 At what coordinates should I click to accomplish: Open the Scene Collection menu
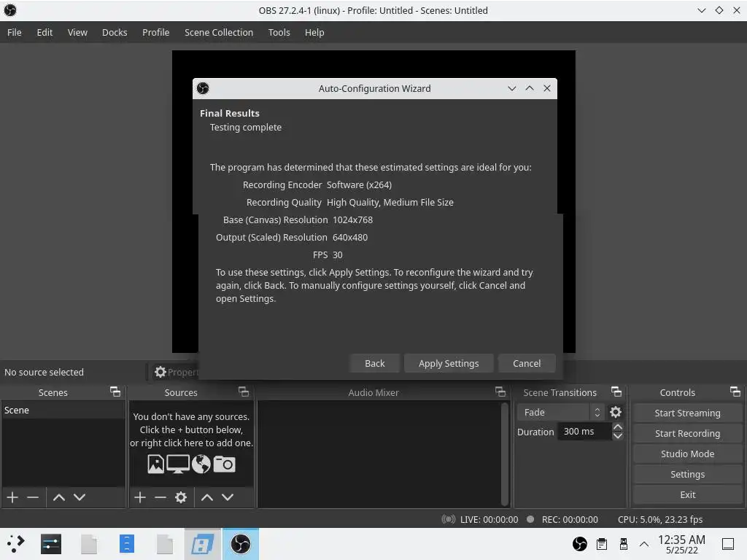pos(219,32)
